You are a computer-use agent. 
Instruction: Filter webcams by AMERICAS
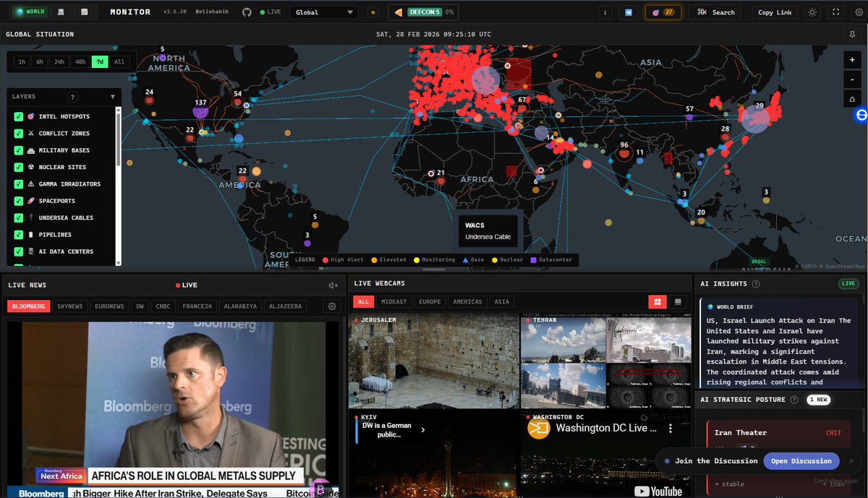click(467, 301)
